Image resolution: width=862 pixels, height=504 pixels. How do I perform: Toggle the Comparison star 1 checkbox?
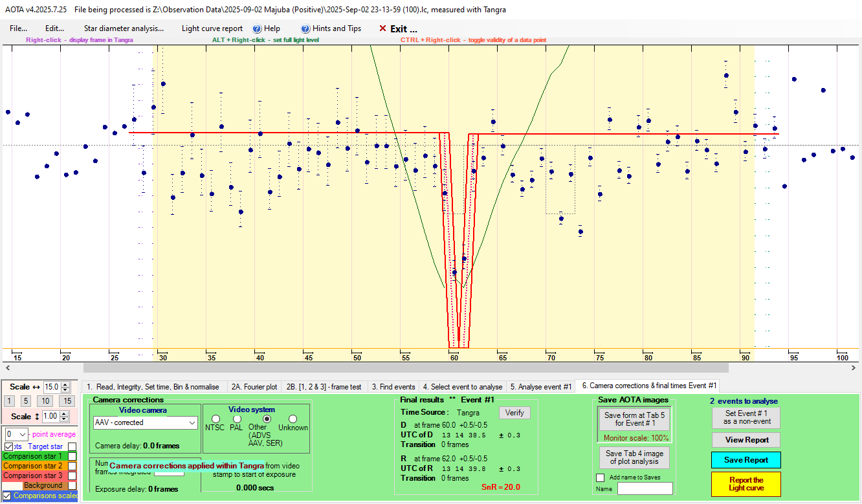coord(72,456)
